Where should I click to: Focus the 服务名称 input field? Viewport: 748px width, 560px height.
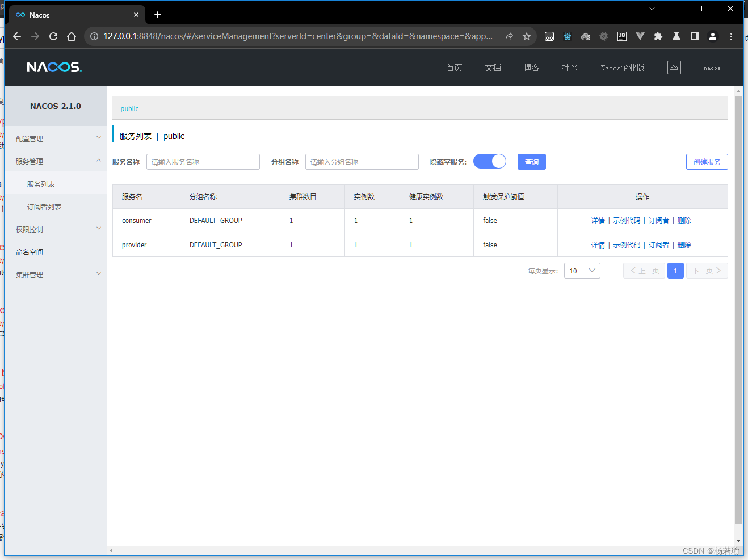[203, 162]
